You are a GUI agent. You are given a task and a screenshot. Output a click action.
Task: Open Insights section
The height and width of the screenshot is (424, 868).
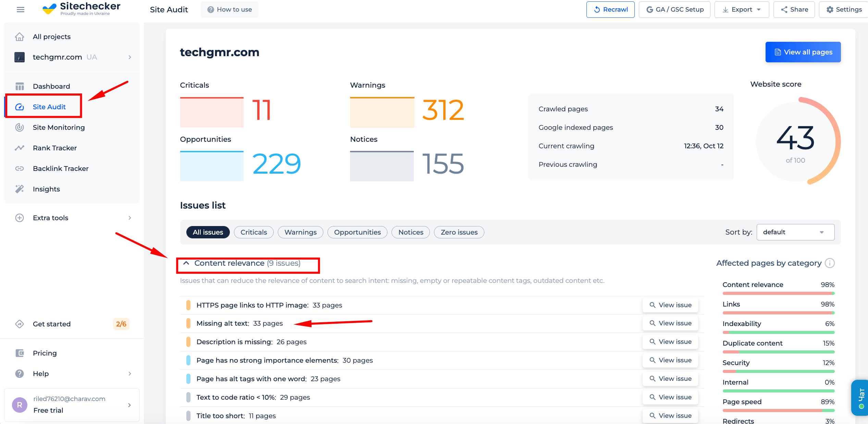[x=46, y=189]
